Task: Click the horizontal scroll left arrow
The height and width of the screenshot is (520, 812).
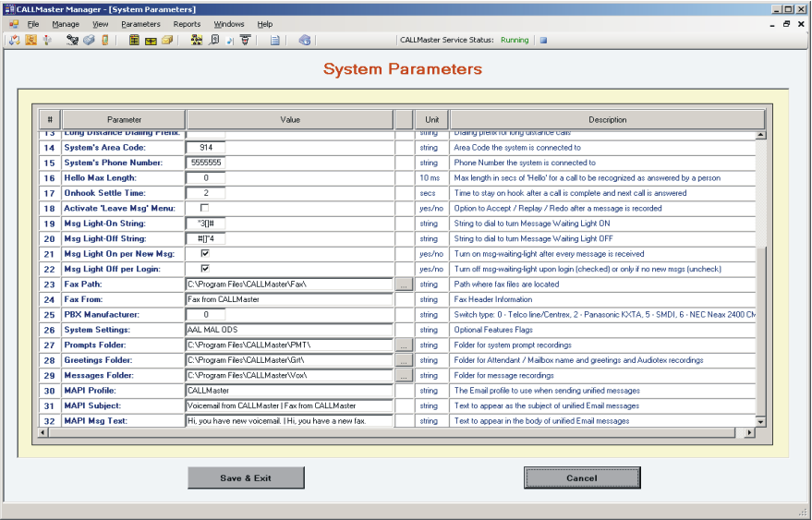Action: point(44,432)
